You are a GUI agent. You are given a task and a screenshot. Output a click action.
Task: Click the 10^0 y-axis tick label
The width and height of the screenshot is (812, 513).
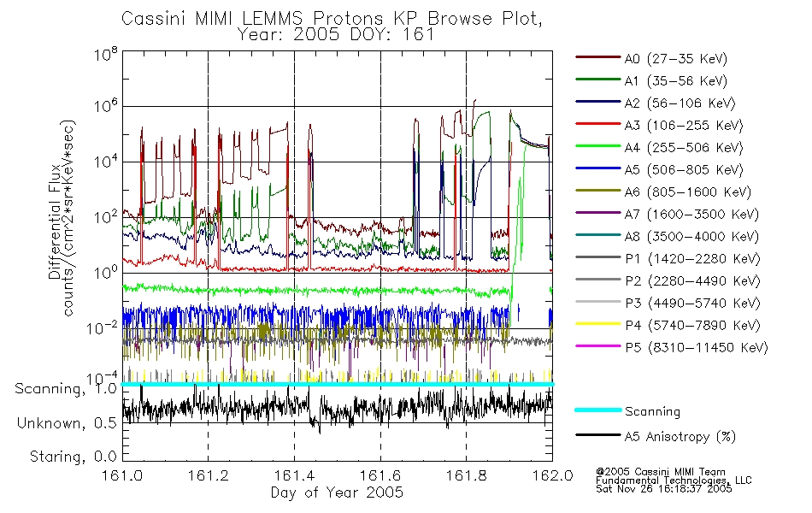pos(106,272)
